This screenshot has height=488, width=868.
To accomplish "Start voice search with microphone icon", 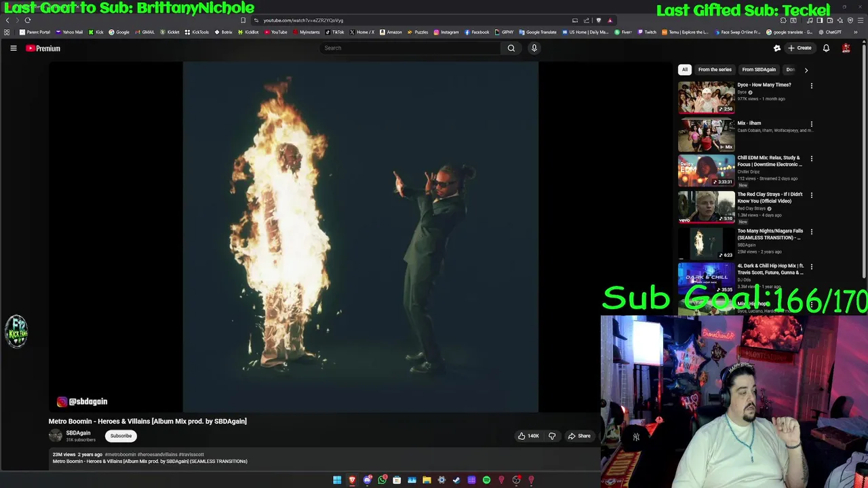I will click(534, 48).
